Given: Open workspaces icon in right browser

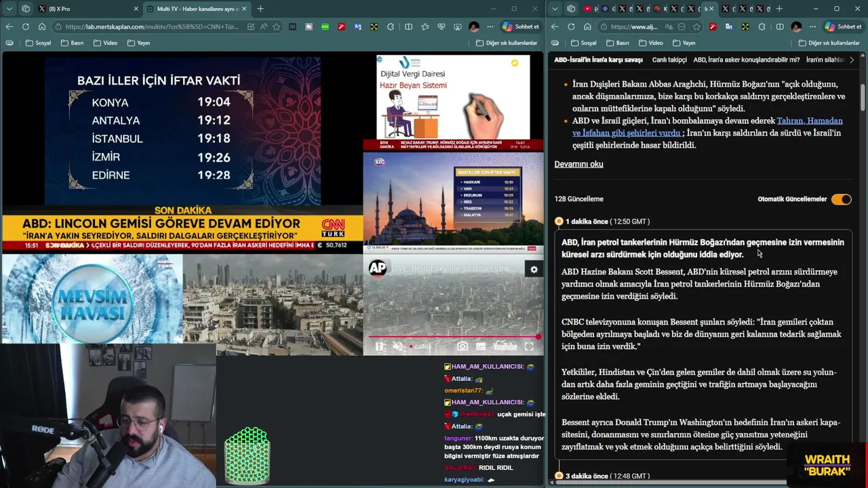Looking at the screenshot, I should (x=571, y=9).
